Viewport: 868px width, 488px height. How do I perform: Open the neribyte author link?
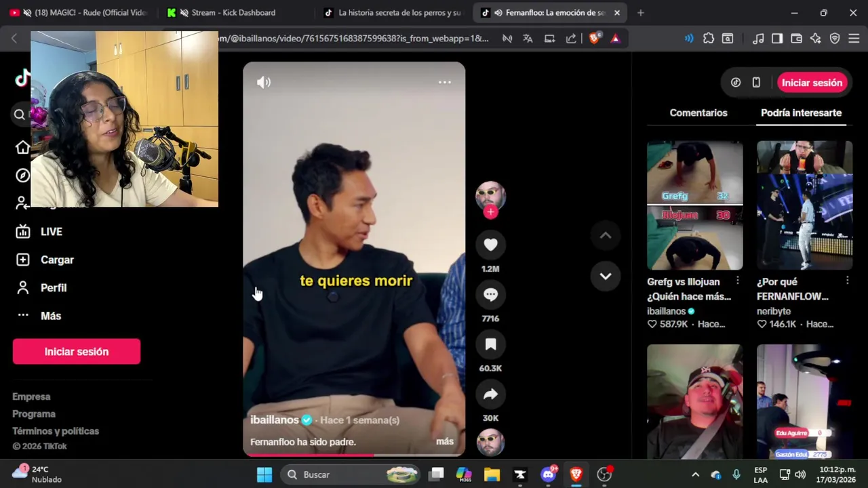pos(774,311)
